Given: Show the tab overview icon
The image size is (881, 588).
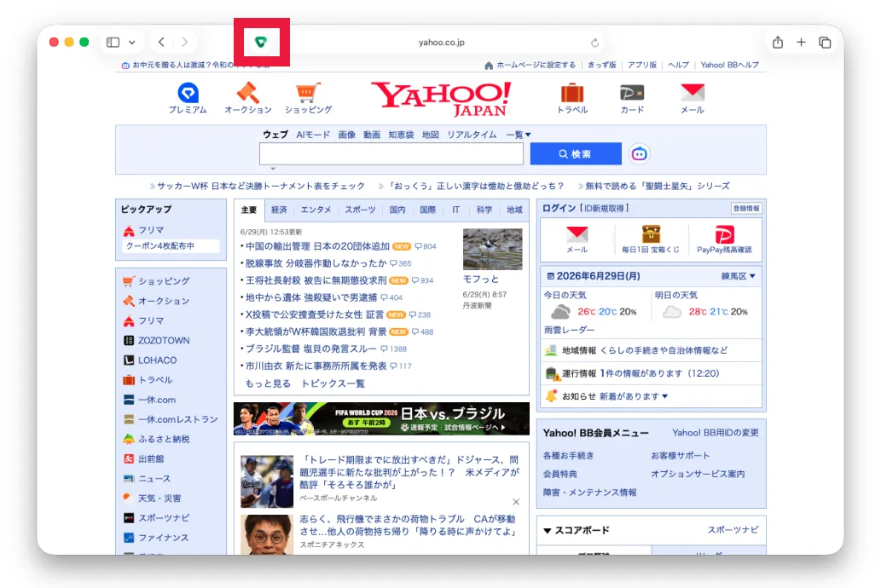Looking at the screenshot, I should coord(825,42).
